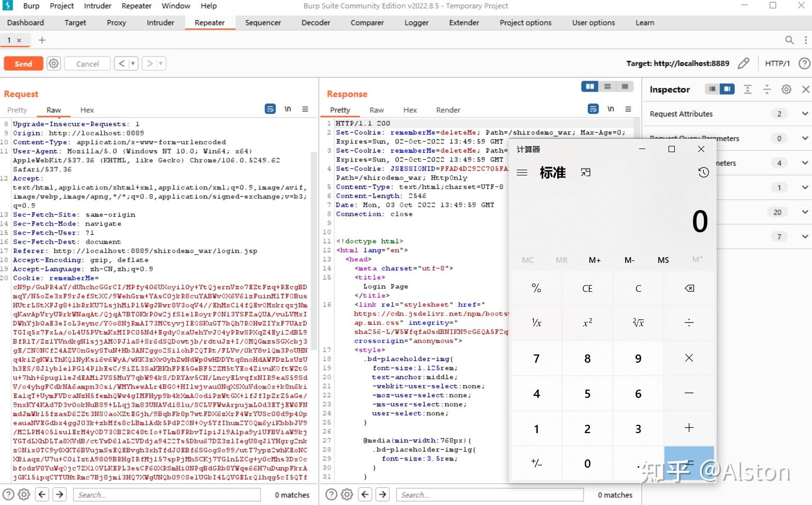This screenshot has height=505, width=812.
Task: Click the Calculator CE key
Action: [587, 288]
